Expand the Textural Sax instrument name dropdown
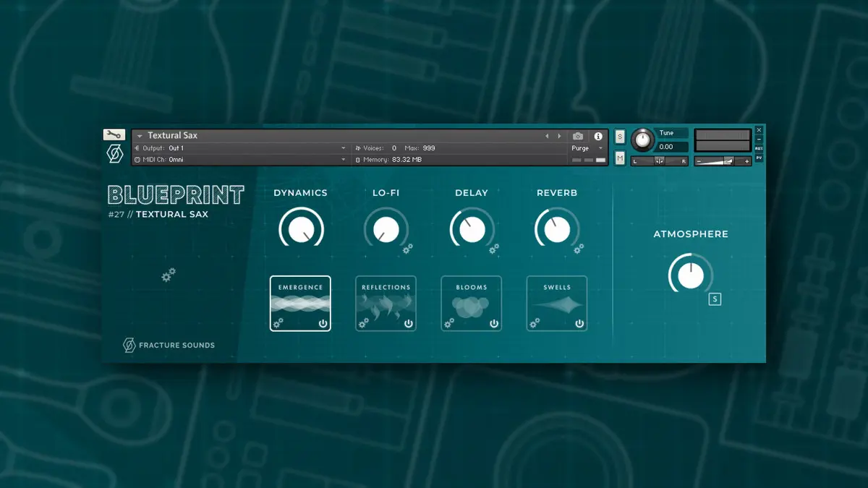 [139, 136]
